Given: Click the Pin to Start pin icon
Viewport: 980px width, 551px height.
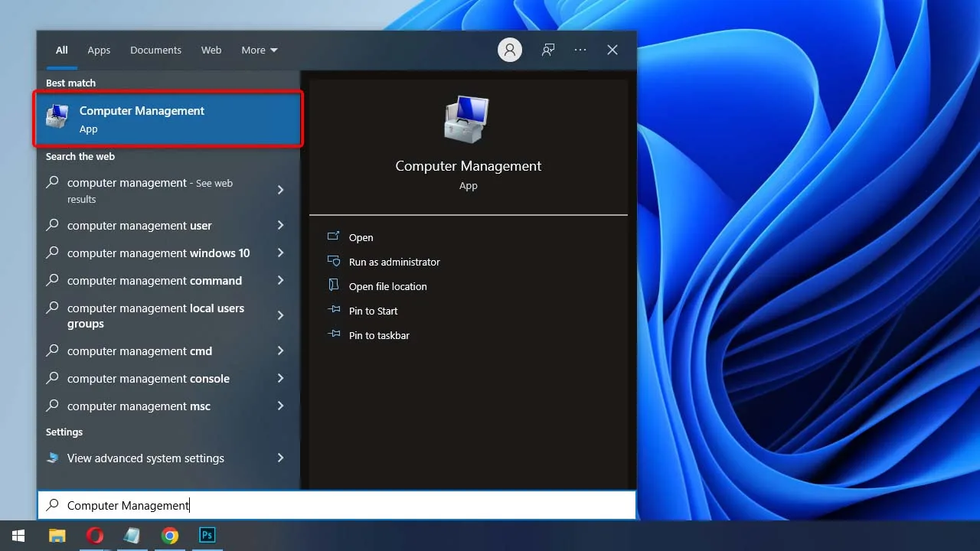Looking at the screenshot, I should point(333,310).
